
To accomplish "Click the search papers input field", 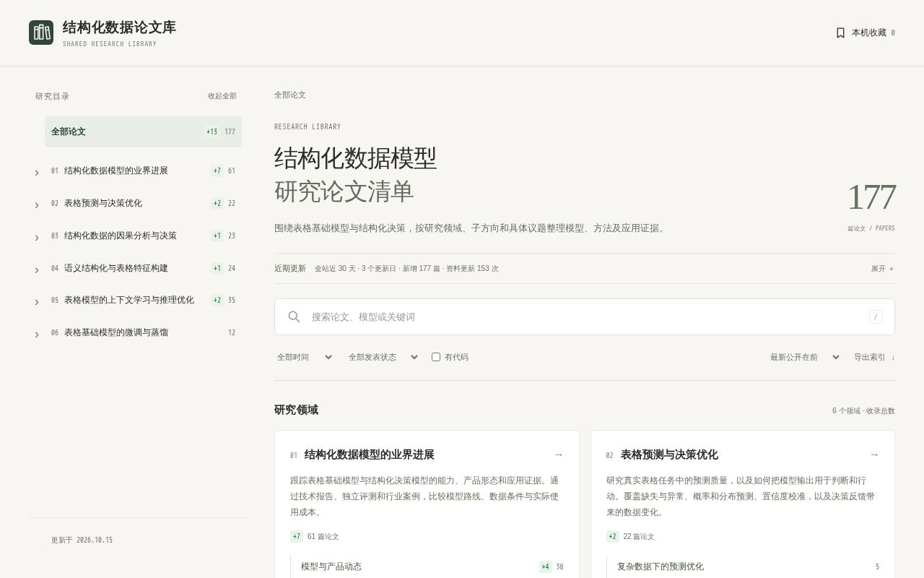I will coord(585,316).
